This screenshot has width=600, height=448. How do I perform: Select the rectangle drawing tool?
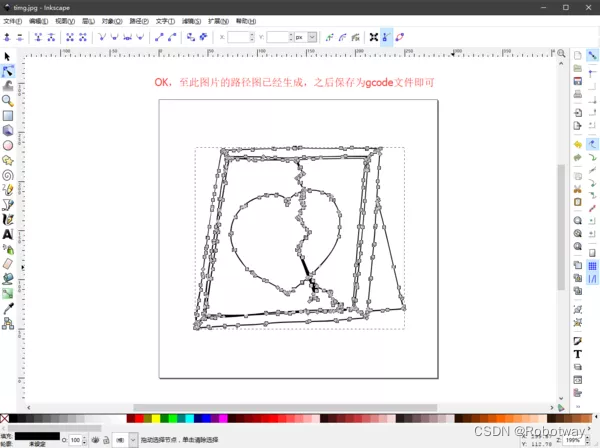[x=8, y=116]
